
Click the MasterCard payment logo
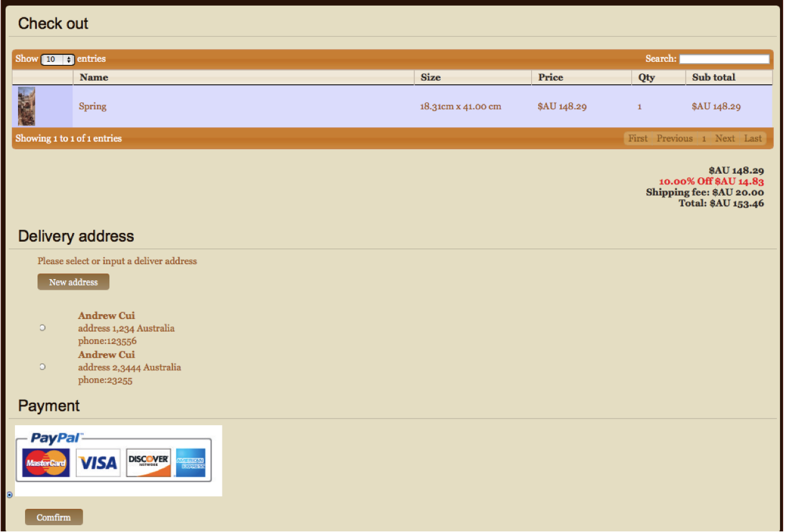point(46,463)
